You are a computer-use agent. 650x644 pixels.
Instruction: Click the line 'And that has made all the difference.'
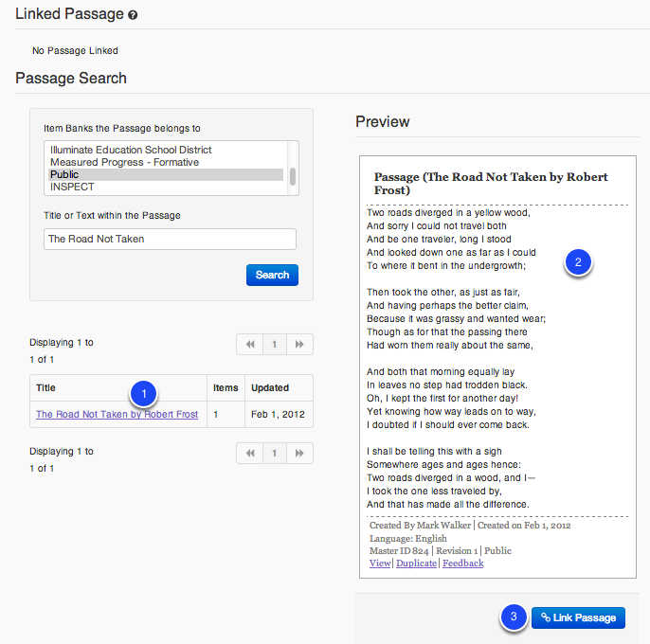[x=447, y=505]
